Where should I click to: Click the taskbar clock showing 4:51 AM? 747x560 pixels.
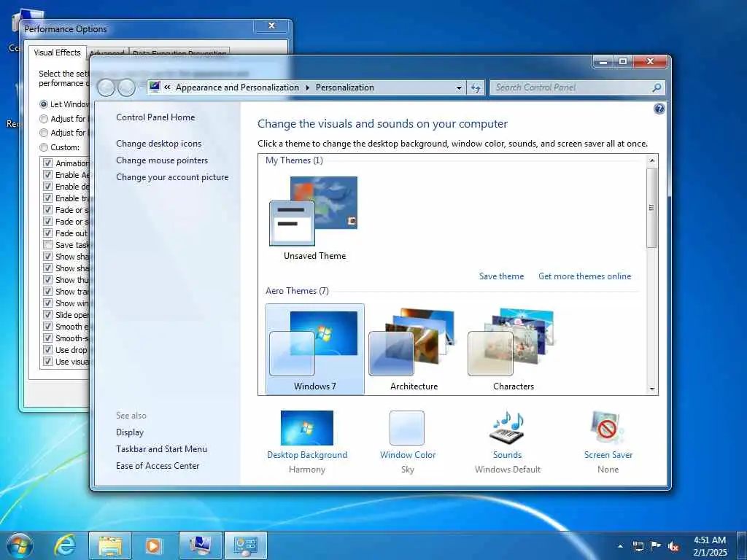(710, 546)
